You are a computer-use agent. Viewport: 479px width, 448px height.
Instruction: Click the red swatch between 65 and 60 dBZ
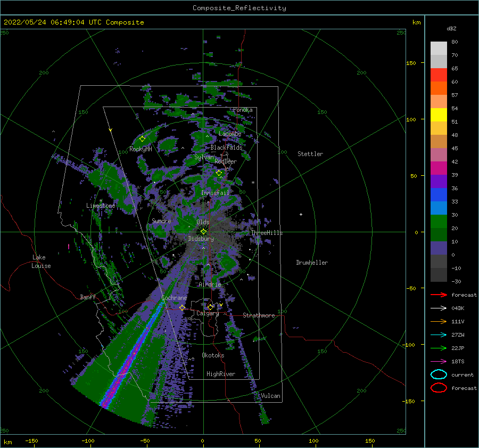click(x=439, y=75)
